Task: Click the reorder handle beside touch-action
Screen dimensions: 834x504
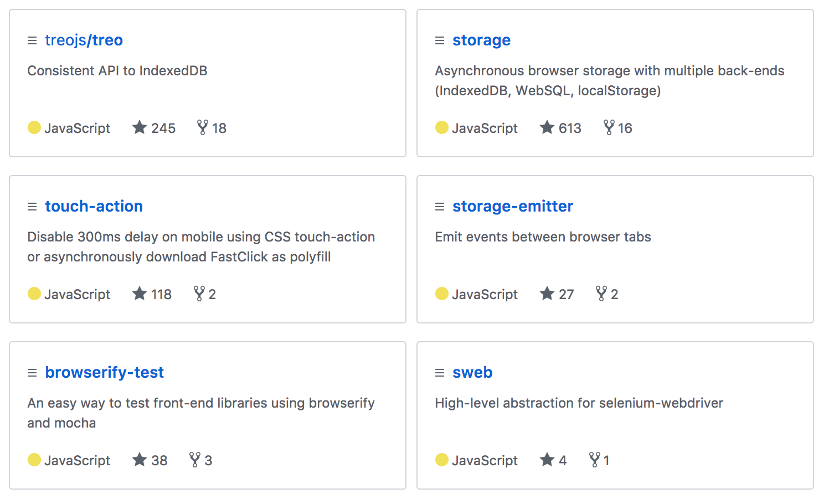Action: 32,207
